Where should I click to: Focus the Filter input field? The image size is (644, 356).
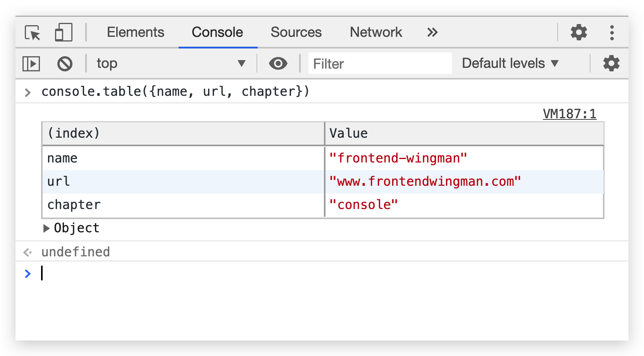point(380,64)
